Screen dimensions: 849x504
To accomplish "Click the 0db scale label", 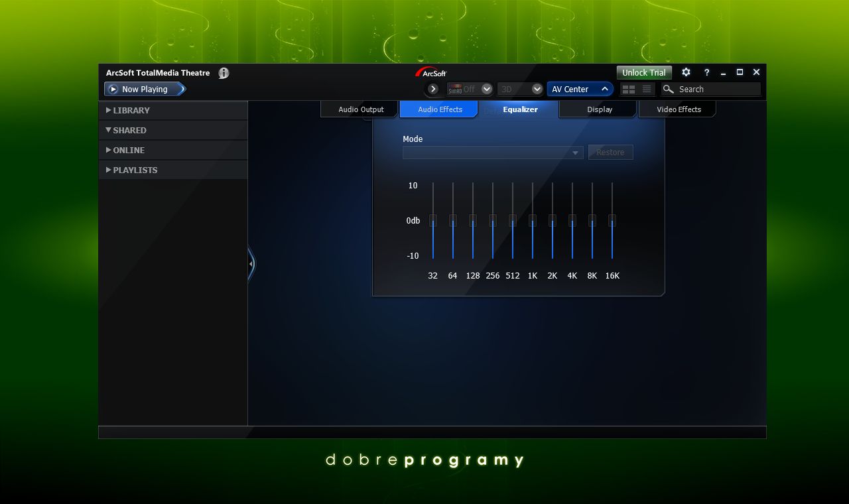I will (x=413, y=221).
